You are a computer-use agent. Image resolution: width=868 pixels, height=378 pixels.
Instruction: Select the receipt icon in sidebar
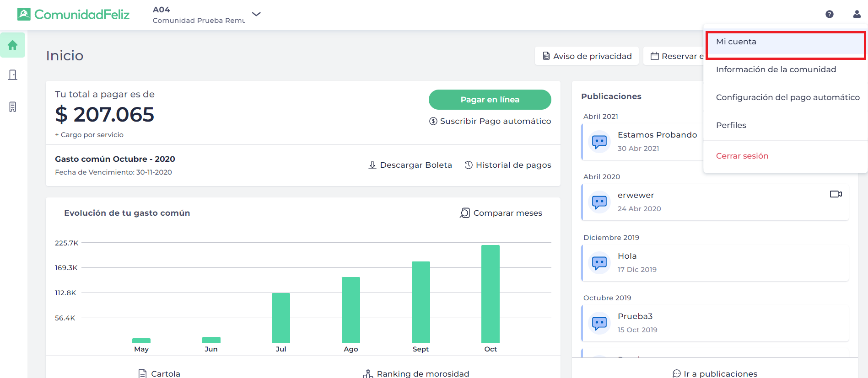pyautogui.click(x=13, y=107)
